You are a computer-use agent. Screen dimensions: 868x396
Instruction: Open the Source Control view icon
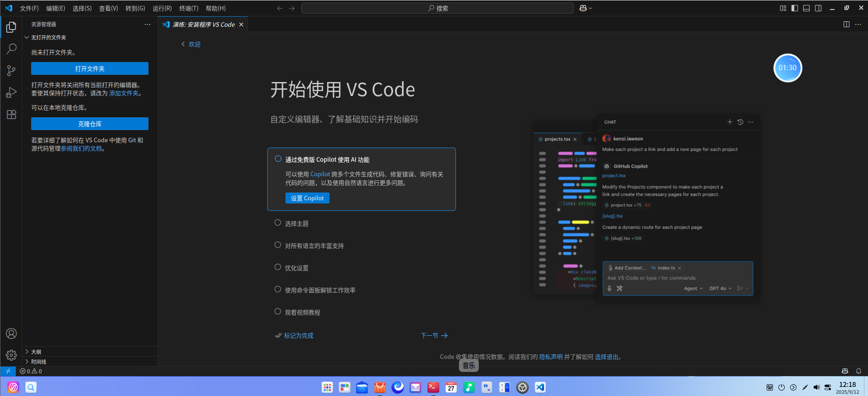(11, 71)
